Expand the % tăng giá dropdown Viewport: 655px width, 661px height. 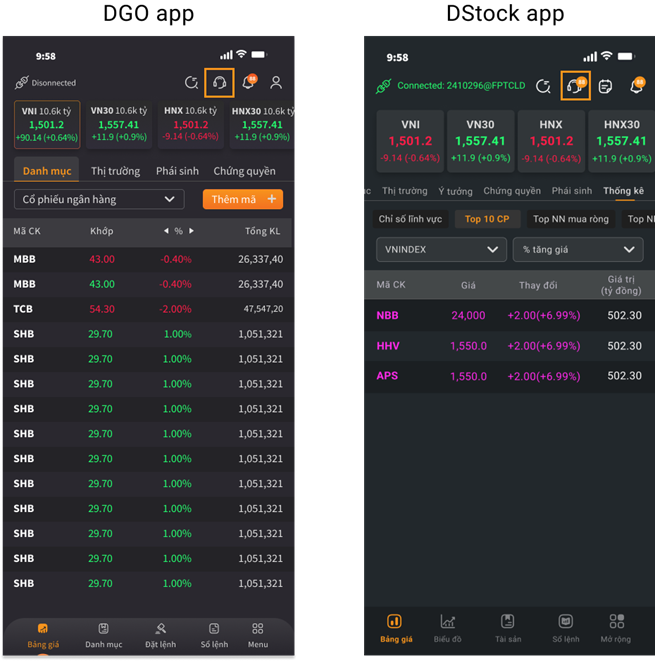[x=578, y=250]
